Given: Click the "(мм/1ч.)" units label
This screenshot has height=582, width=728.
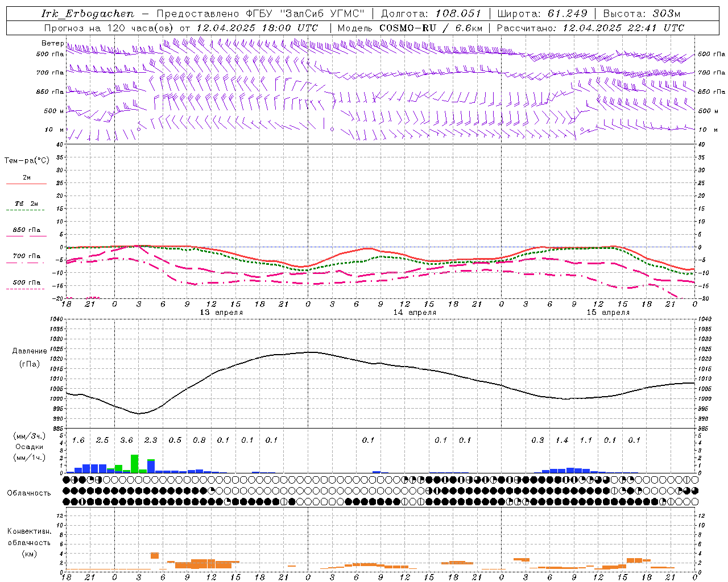Looking at the screenshot, I should coord(30,458).
